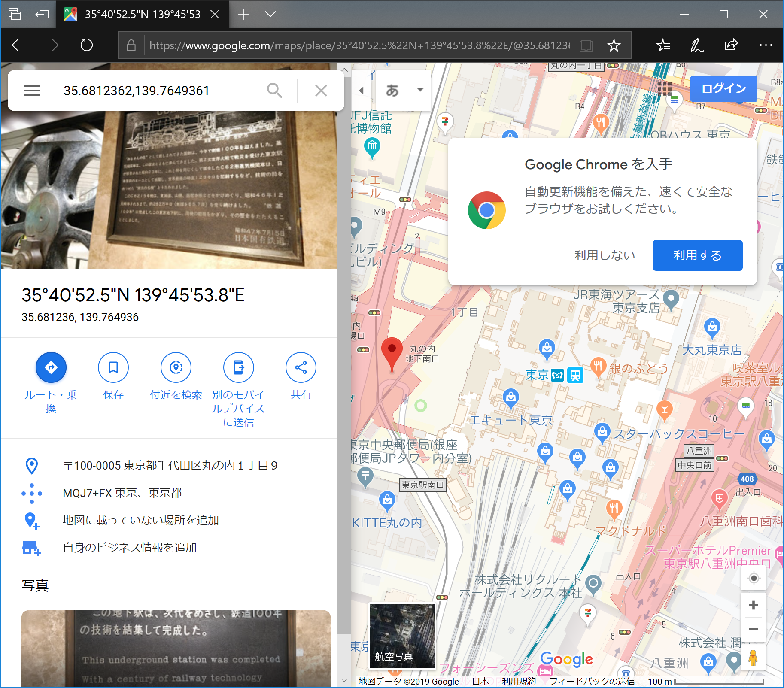Click the ログイン button

pos(723,89)
